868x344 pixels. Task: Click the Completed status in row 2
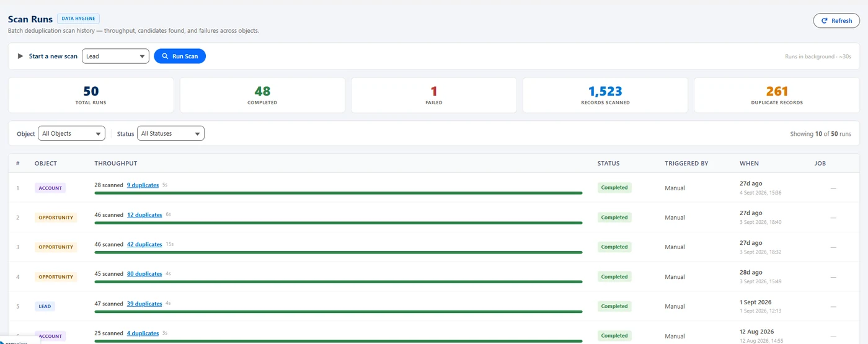click(x=614, y=218)
